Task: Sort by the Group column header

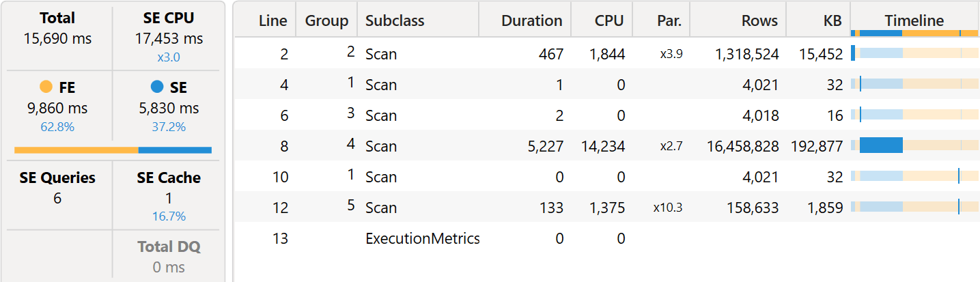Action: [x=326, y=20]
